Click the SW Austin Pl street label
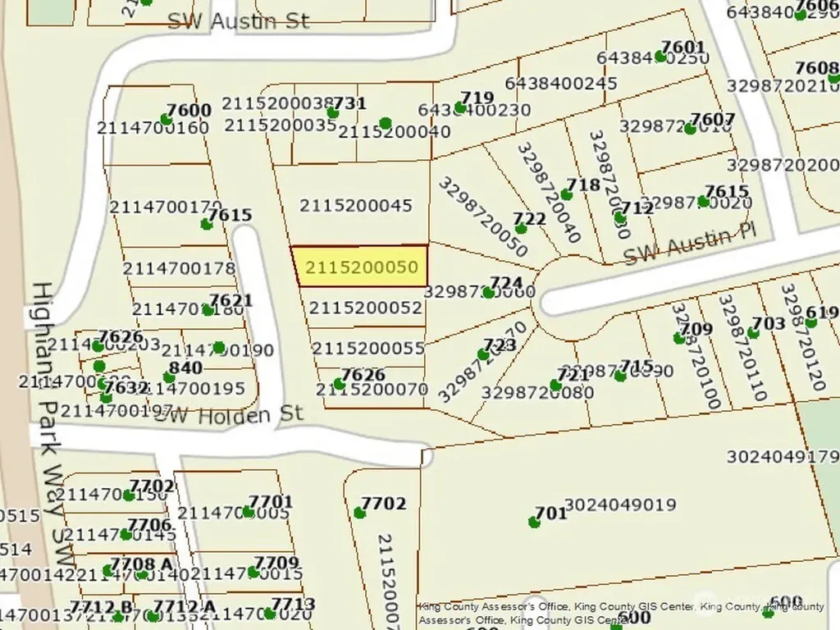 pyautogui.click(x=690, y=244)
